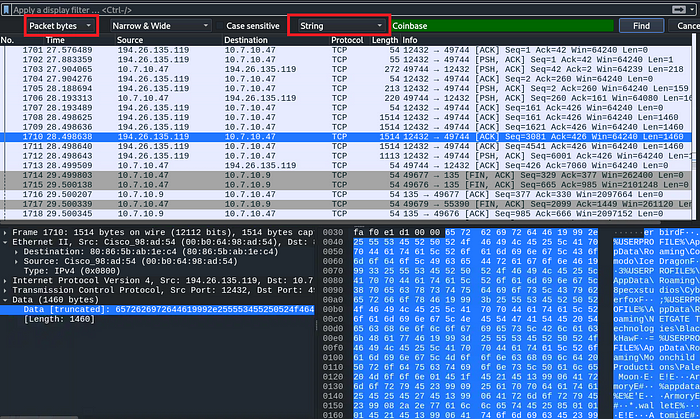Image resolution: width=700 pixels, height=419 pixels.
Task: Click the Coinbase search text field
Action: (x=502, y=26)
